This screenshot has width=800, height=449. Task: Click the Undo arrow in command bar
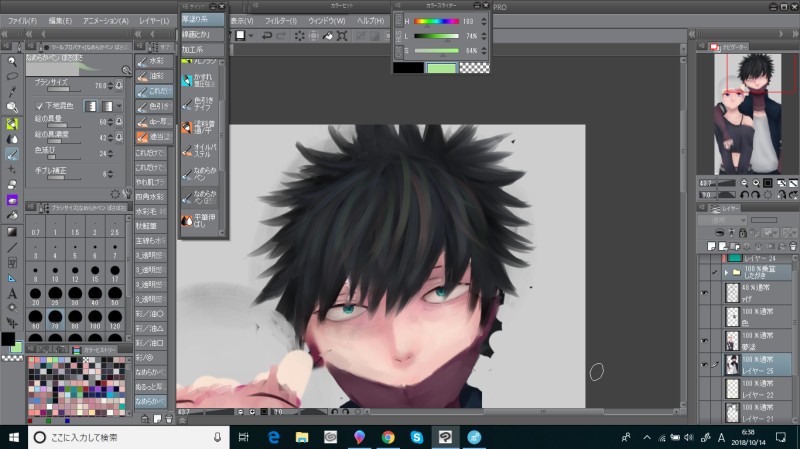click(x=266, y=35)
